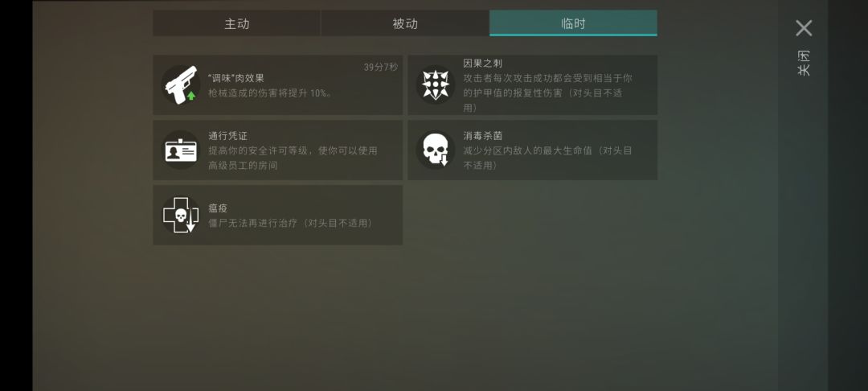Select the 临时 tab
868x391 pixels.
click(x=574, y=23)
